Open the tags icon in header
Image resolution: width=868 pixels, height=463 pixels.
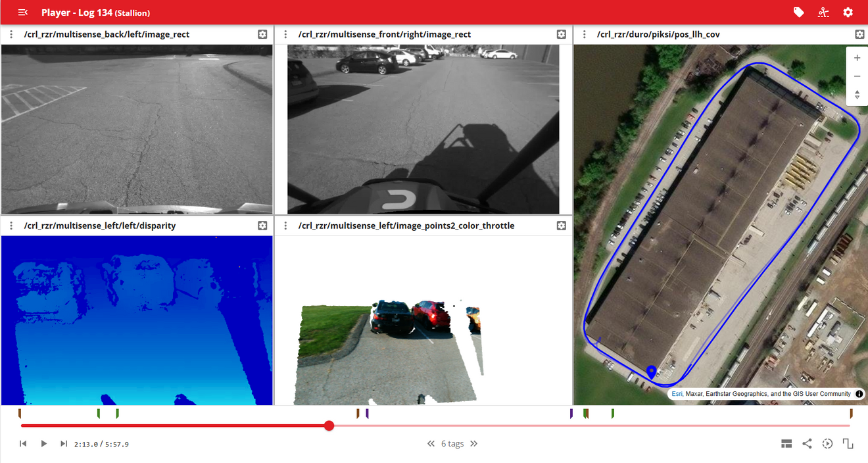[799, 12]
